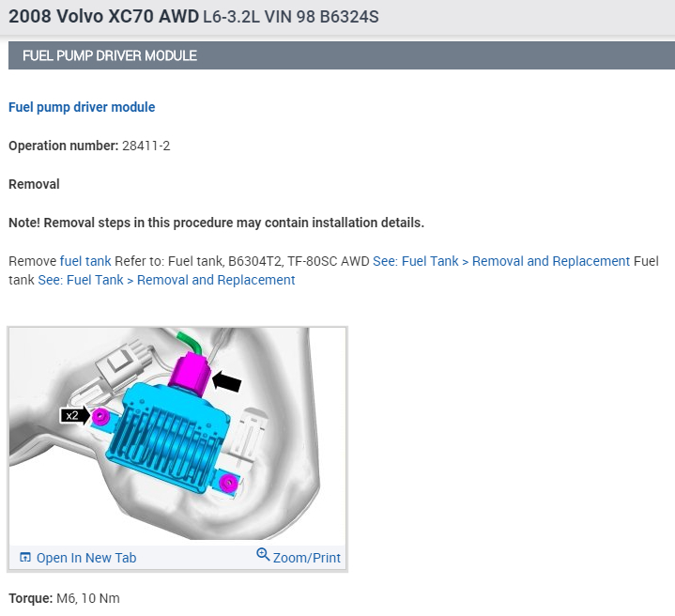Viewport: 675px width, 616px height.
Task: Click the x2 bolt callout label
Action: (72, 415)
